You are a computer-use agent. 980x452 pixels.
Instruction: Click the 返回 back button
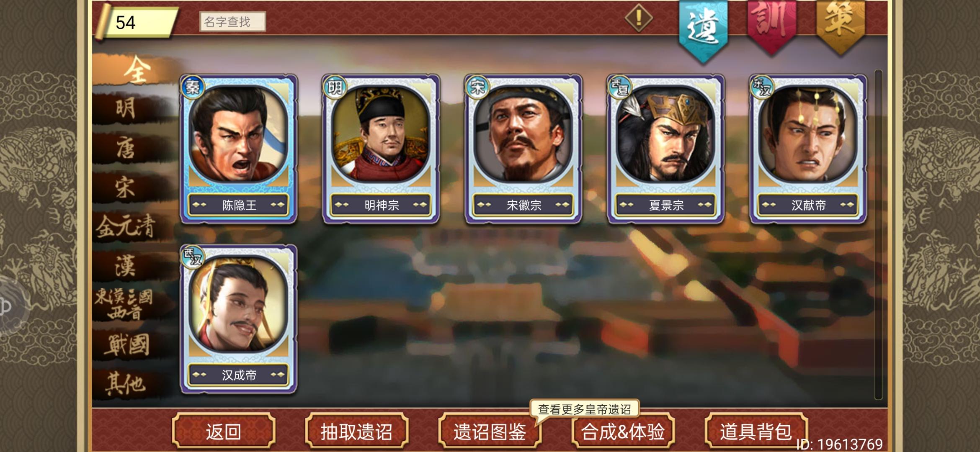223,431
